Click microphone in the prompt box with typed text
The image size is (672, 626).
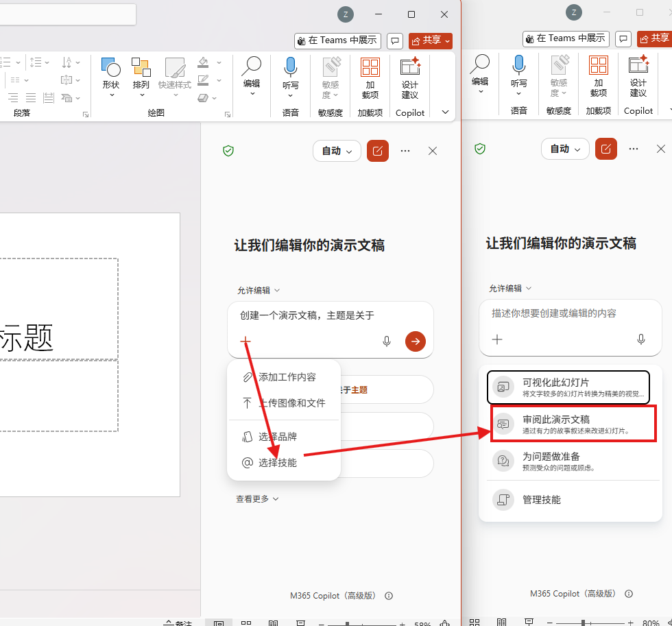click(x=387, y=341)
